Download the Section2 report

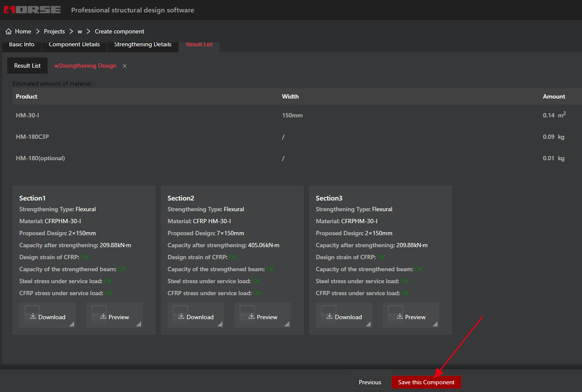click(x=196, y=317)
